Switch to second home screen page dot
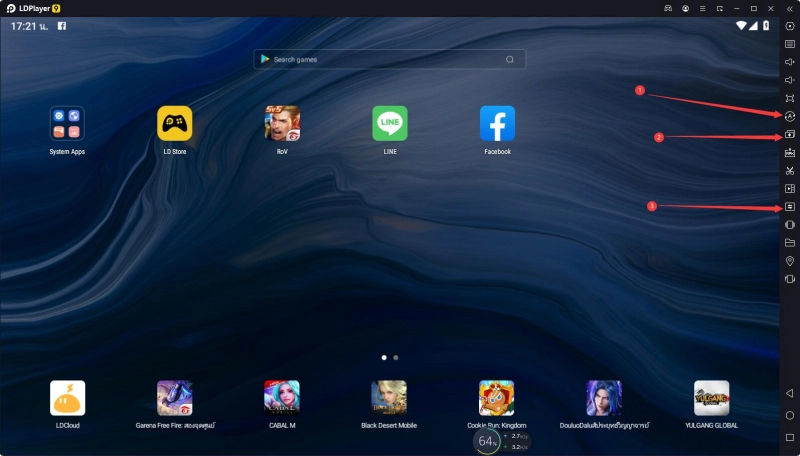 (396, 356)
